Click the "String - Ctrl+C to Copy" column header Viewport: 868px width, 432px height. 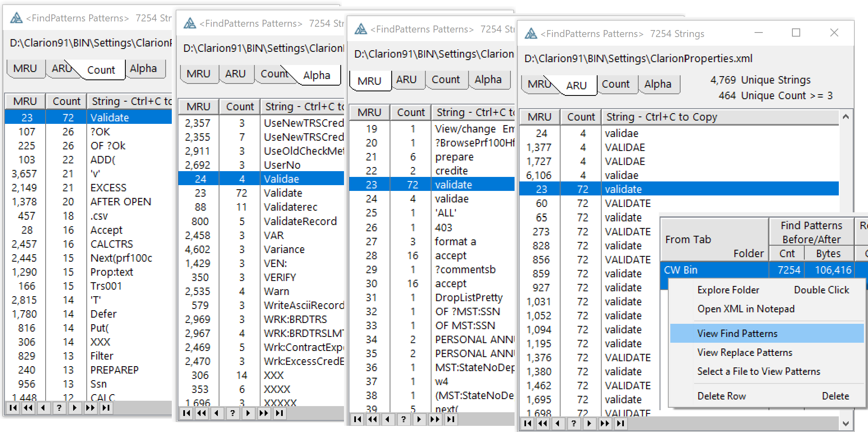tap(662, 117)
